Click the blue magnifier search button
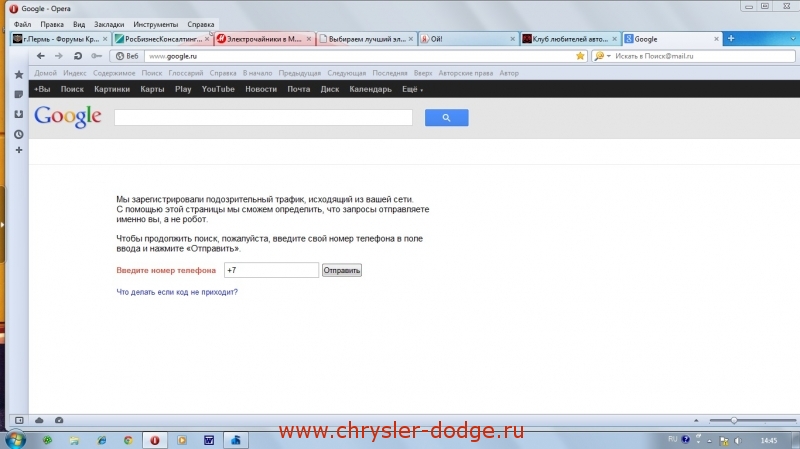 click(x=446, y=117)
